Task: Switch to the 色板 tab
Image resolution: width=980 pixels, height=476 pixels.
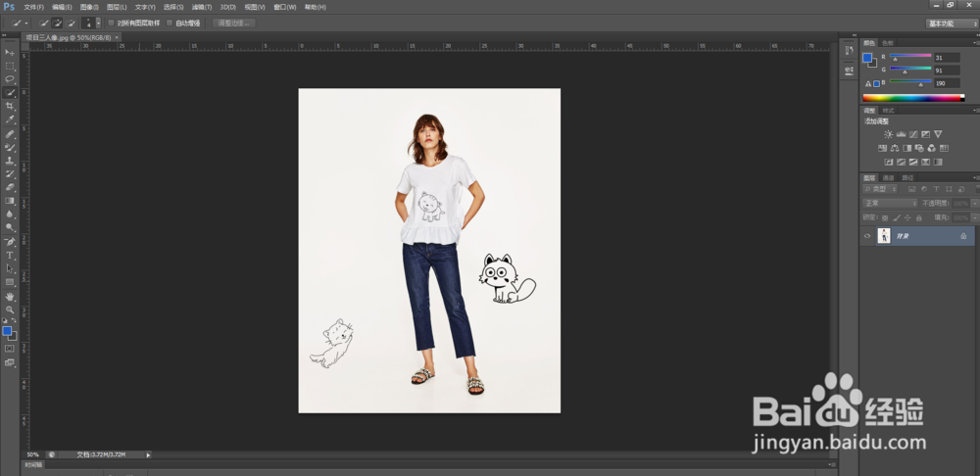Action: [888, 42]
